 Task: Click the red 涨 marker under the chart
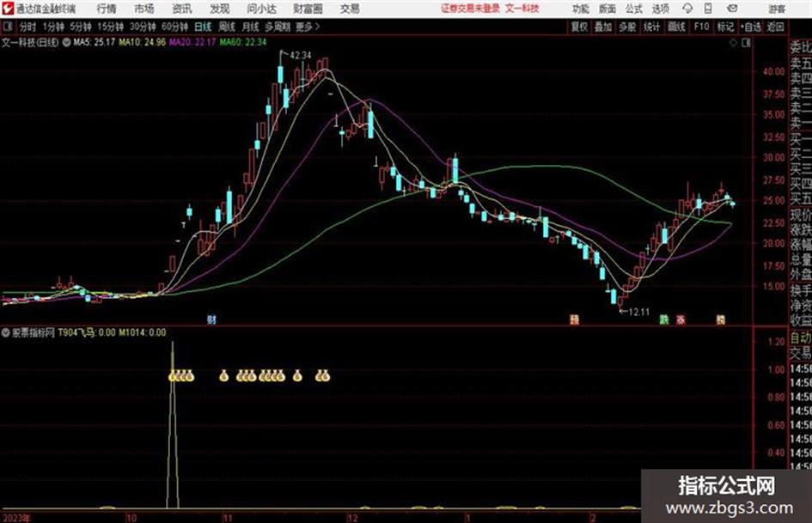(681, 319)
